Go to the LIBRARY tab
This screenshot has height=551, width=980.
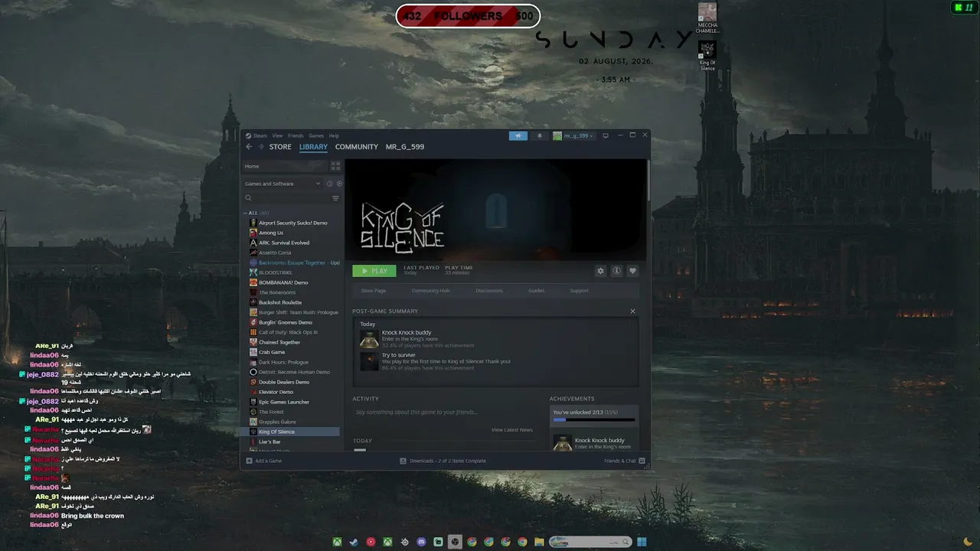pyautogui.click(x=313, y=147)
